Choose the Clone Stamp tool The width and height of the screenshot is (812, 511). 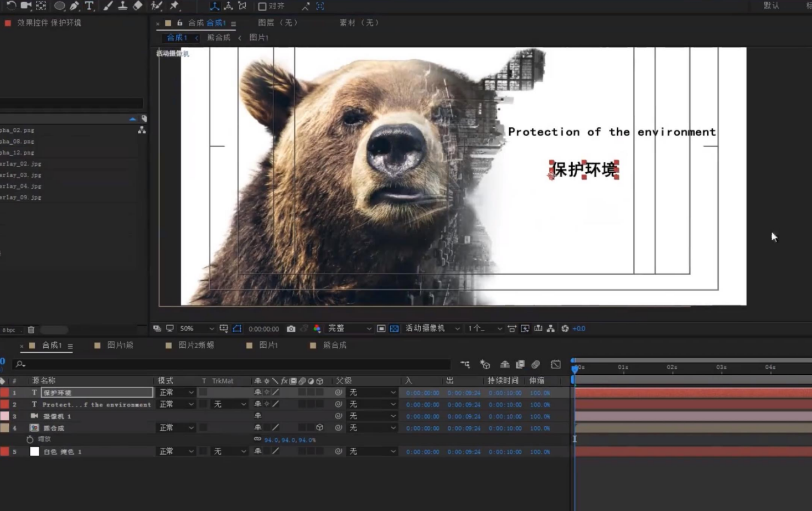122,6
